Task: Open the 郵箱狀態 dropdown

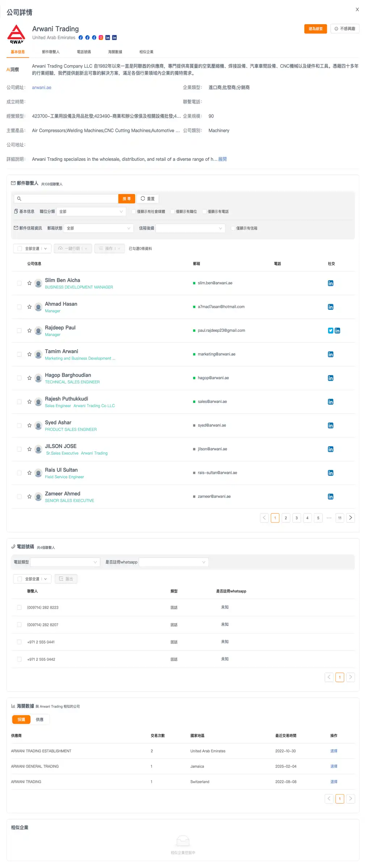Action: pyautogui.click(x=99, y=228)
